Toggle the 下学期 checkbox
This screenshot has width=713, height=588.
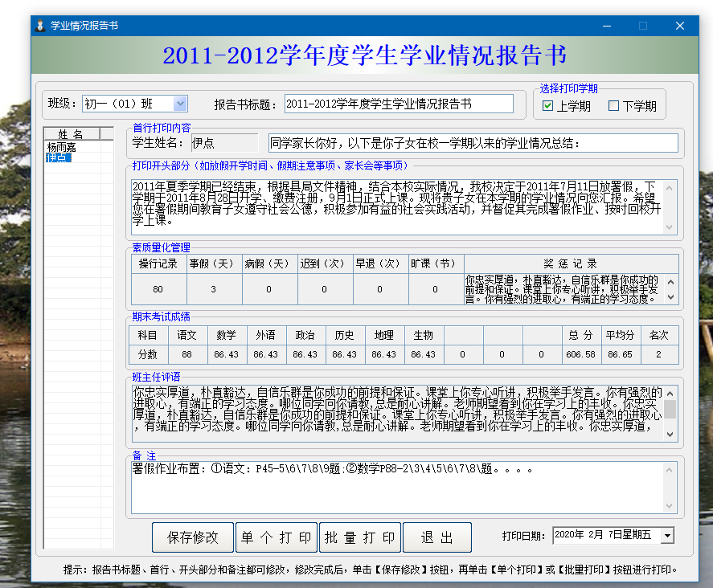coord(614,106)
